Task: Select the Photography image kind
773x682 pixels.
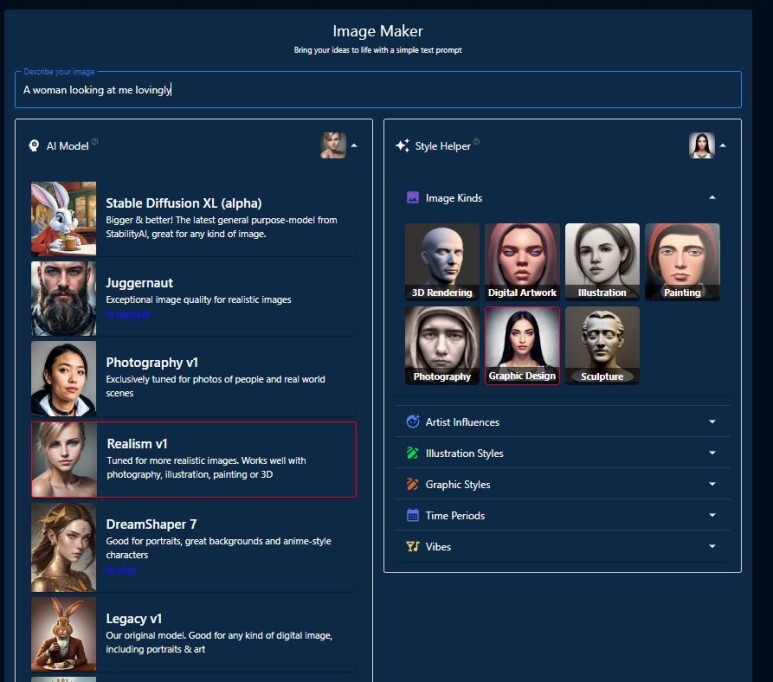Action: pos(442,345)
